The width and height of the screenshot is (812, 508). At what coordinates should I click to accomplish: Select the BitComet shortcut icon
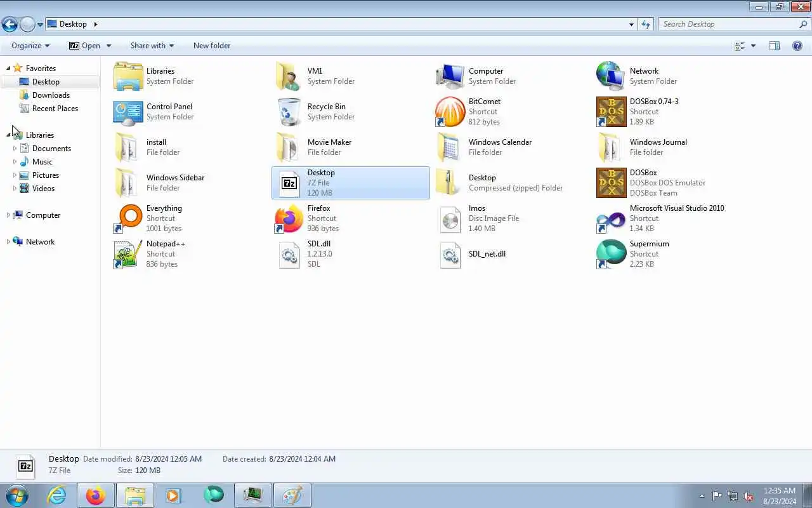[x=450, y=112]
